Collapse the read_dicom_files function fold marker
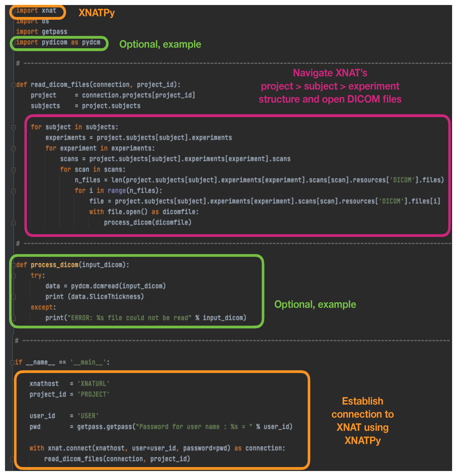This screenshot has height=476, width=458. (x=13, y=85)
